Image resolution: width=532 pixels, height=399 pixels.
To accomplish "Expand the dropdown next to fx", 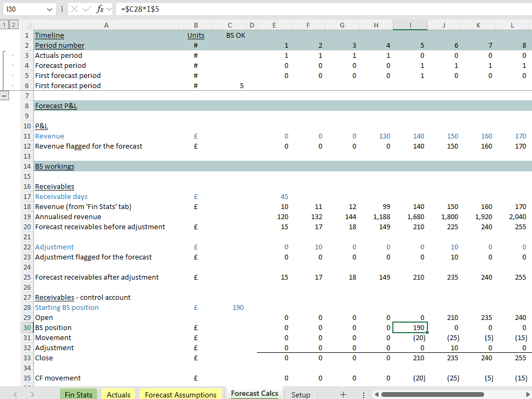I will coord(109,10).
